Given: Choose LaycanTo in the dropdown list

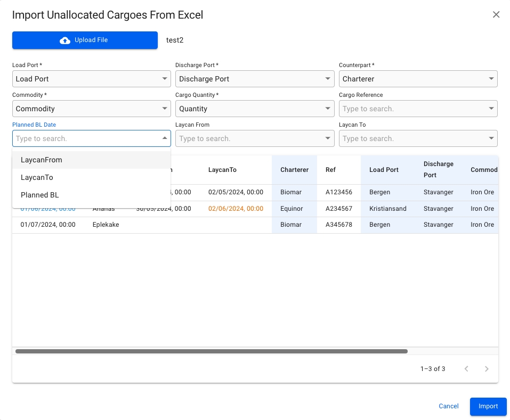Looking at the screenshot, I should point(37,177).
